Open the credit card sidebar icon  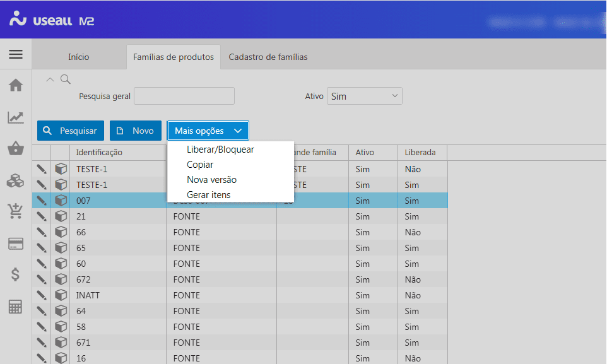tap(16, 244)
